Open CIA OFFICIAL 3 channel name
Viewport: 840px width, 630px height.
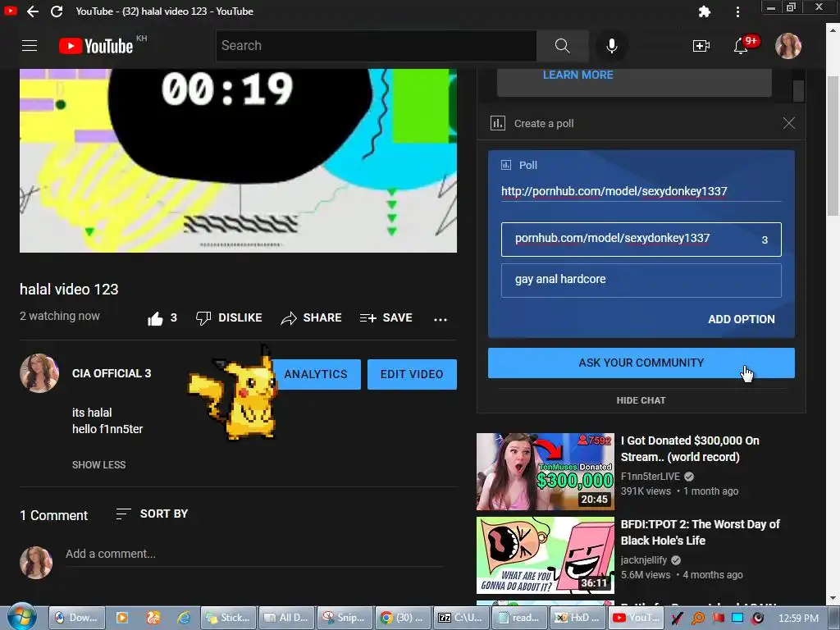point(112,373)
